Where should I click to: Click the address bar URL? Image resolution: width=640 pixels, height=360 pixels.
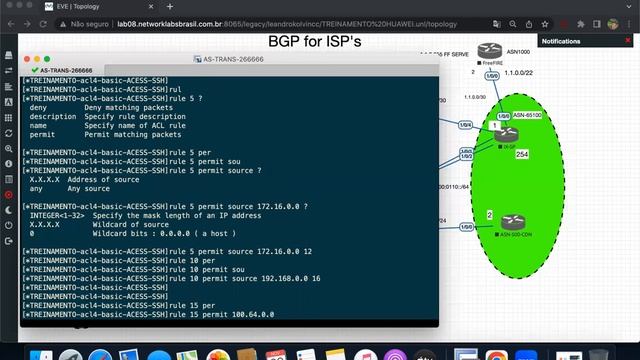[287, 24]
